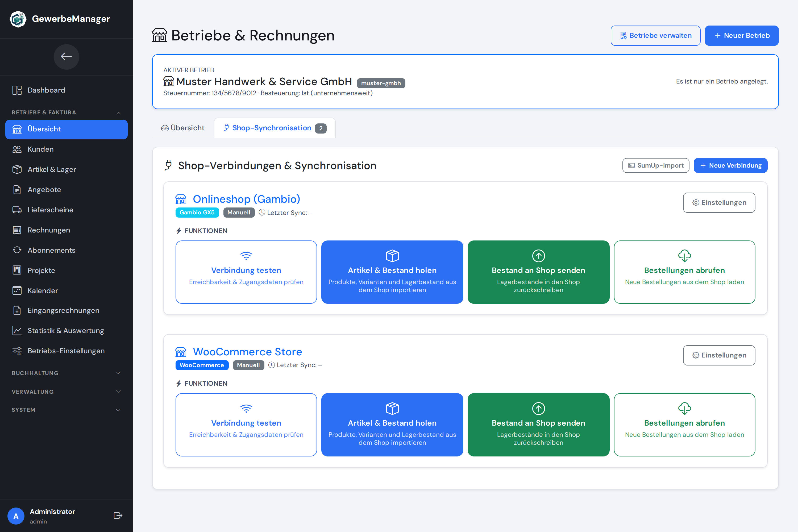Click Artikel & Bestand holen for Gambio
The height and width of the screenshot is (532, 798).
click(x=392, y=272)
